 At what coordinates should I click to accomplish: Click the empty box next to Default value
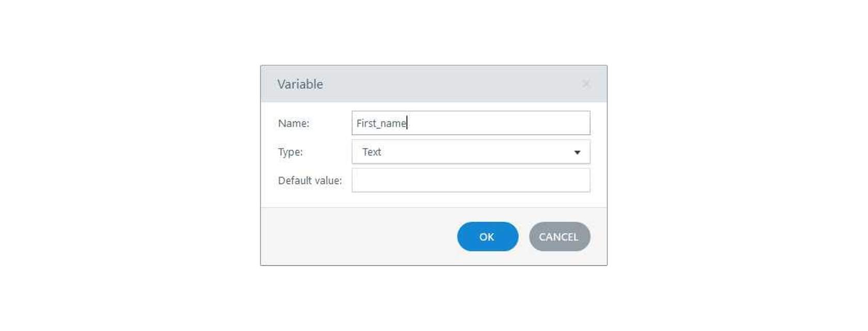click(471, 180)
